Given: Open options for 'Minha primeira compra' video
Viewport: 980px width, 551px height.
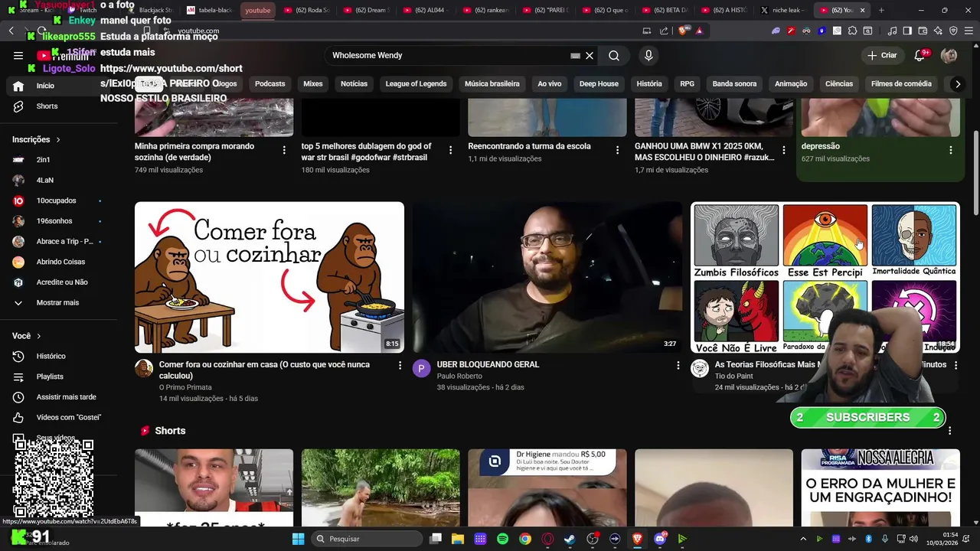Looking at the screenshot, I should [284, 150].
